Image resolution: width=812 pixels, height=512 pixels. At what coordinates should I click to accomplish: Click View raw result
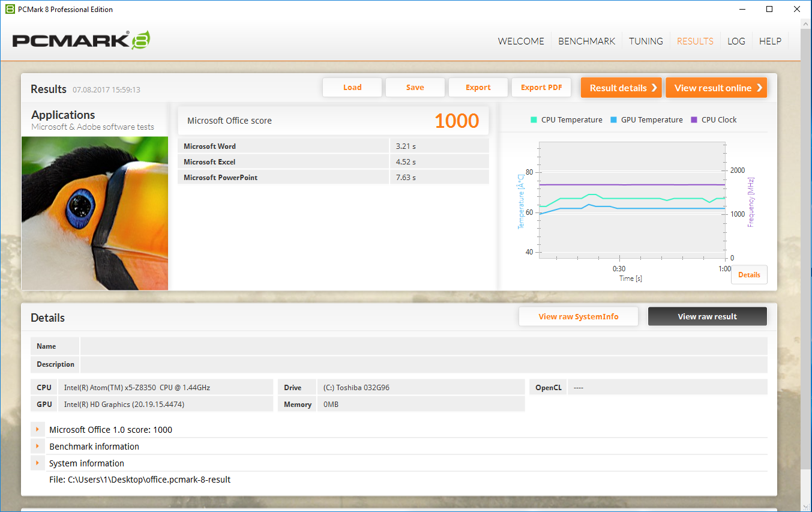(708, 316)
